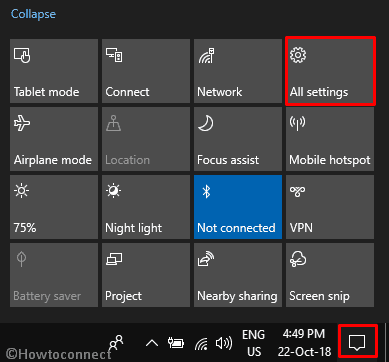Open the Project display options
The height and width of the screenshot is (362, 389).
(146, 275)
